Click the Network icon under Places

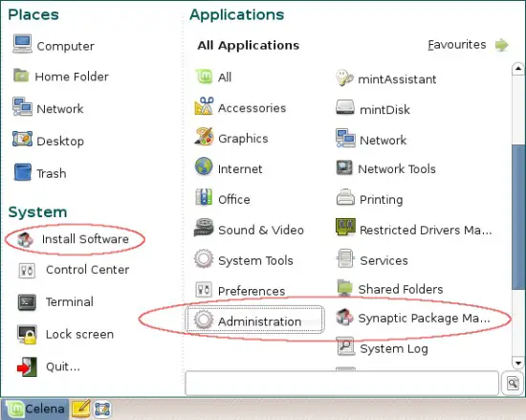pyautogui.click(x=22, y=107)
